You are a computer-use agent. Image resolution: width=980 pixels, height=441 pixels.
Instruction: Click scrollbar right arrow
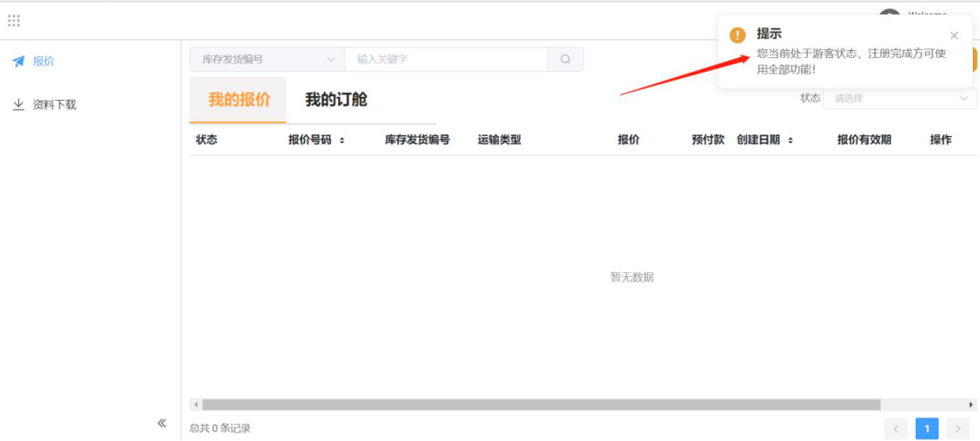point(971,405)
